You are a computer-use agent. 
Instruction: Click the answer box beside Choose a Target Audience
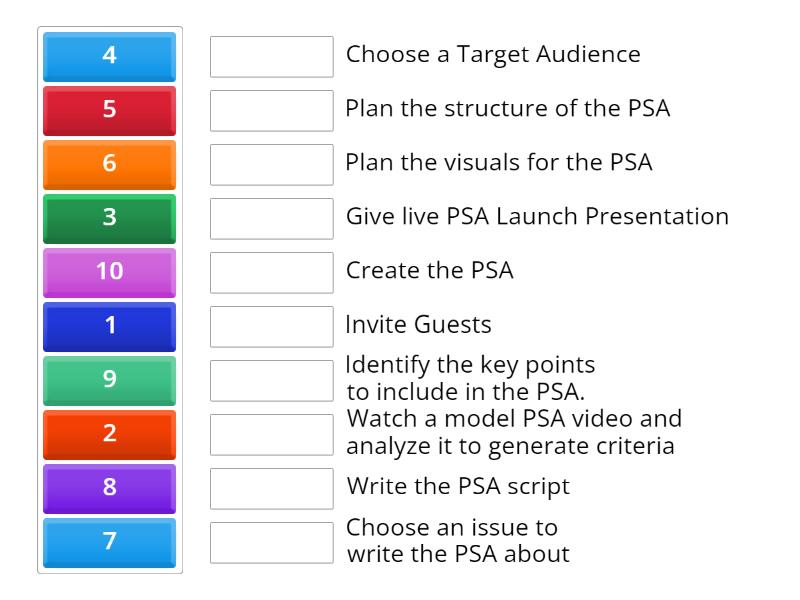click(272, 57)
